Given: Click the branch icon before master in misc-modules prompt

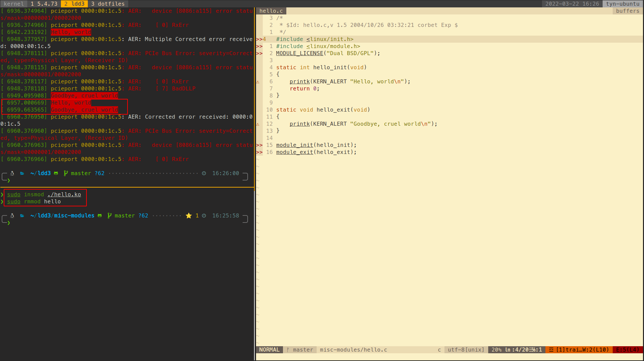Looking at the screenshot, I should (109, 215).
